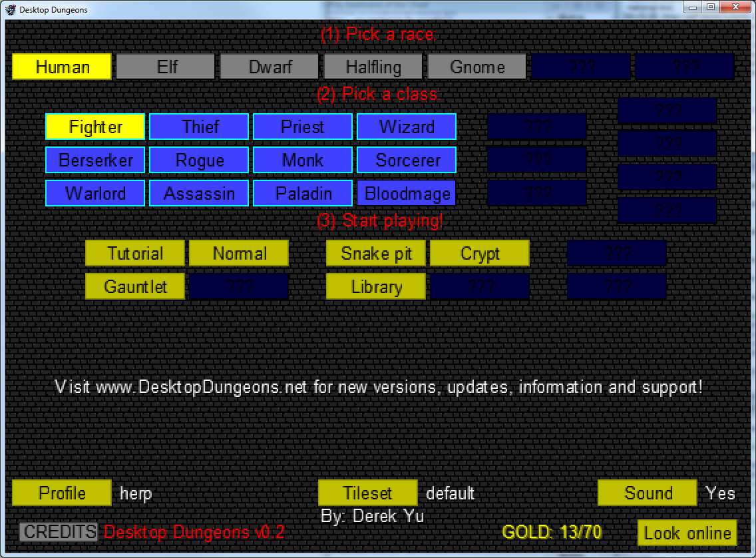The image size is (756, 558).
Task: Click the Look online button
Action: tap(687, 533)
